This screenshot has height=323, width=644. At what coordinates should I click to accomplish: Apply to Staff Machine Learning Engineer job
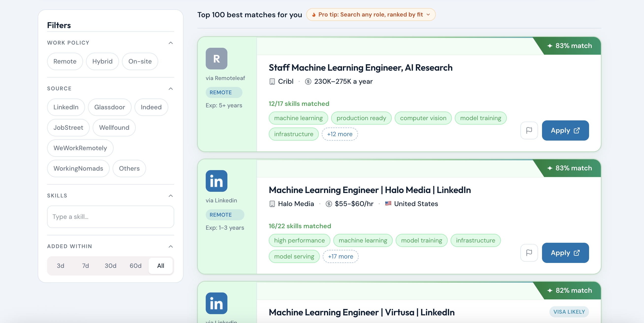[565, 130]
